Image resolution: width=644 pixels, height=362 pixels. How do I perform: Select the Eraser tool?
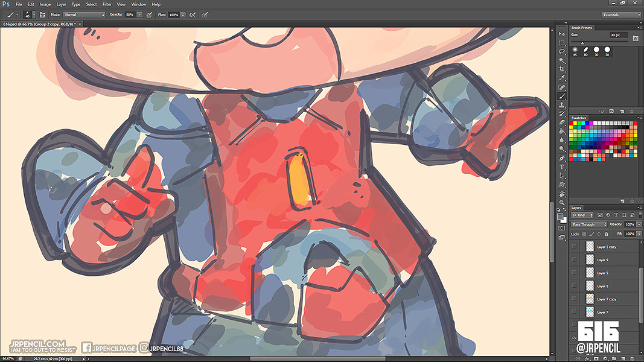562,122
